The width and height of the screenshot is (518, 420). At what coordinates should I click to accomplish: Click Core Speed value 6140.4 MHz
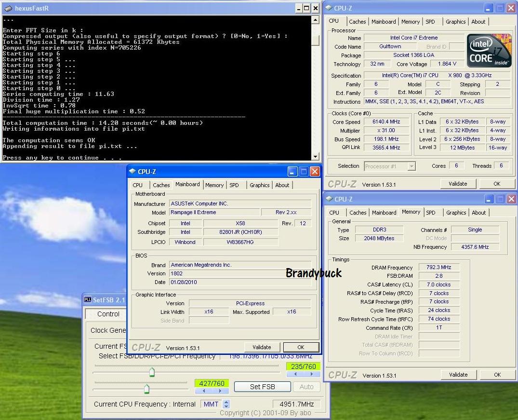(386, 122)
